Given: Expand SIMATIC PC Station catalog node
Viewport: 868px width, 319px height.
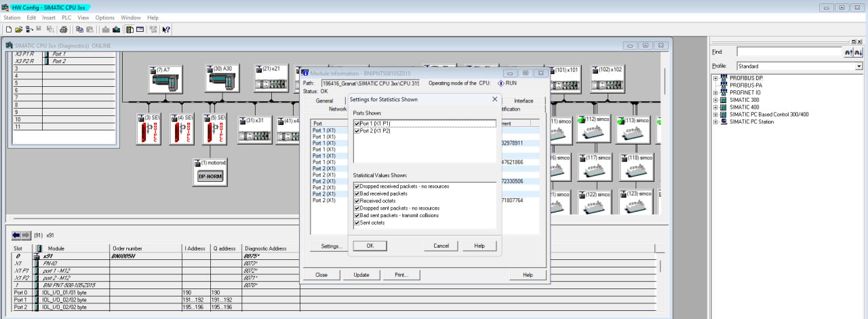Looking at the screenshot, I should [715, 121].
